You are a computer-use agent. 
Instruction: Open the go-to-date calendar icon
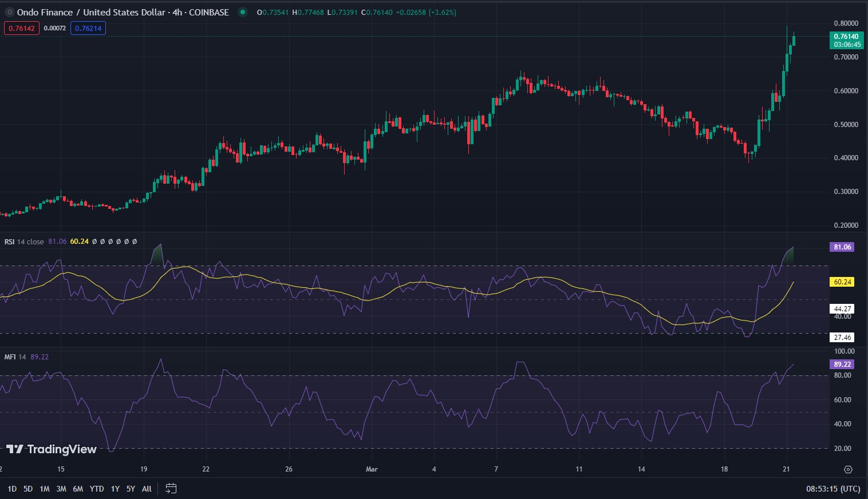pos(171,489)
